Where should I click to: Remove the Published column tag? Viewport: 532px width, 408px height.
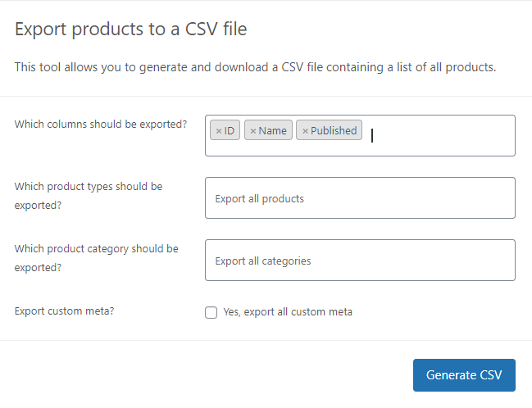tap(305, 131)
